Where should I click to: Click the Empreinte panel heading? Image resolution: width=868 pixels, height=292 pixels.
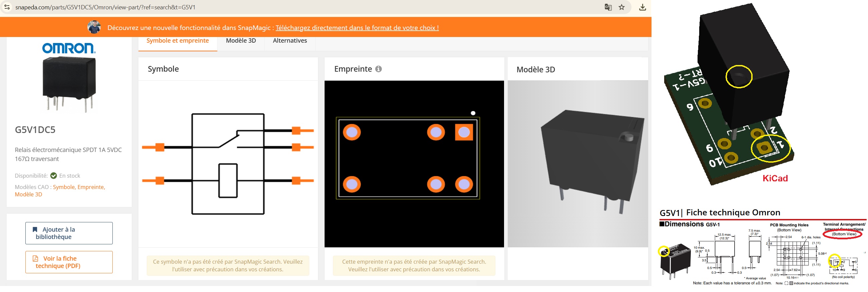(353, 69)
